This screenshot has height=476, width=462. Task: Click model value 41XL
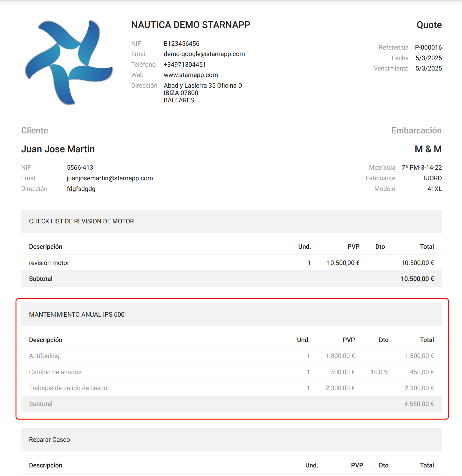click(435, 189)
